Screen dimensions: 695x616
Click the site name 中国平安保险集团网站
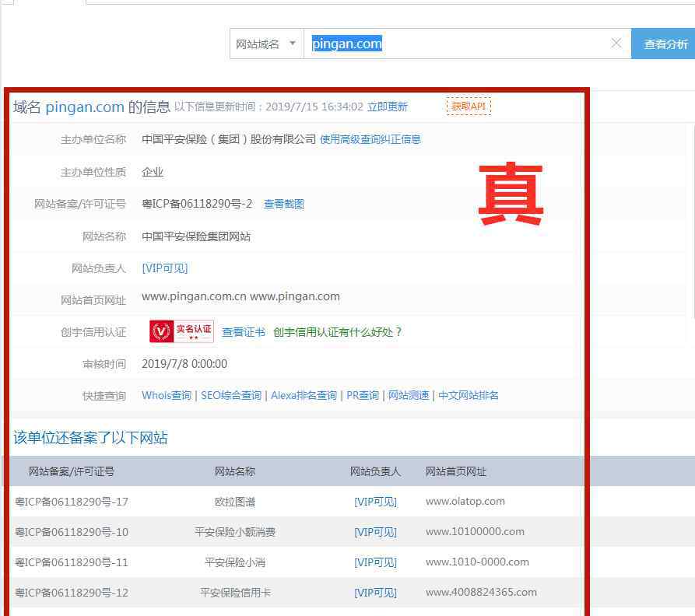pyautogui.click(x=196, y=236)
